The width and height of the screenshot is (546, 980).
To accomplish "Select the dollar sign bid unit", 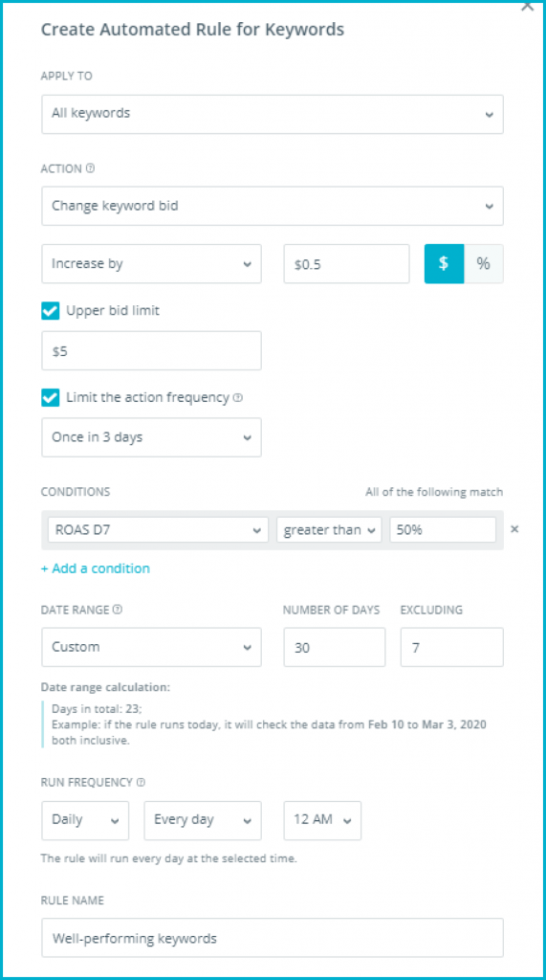I will tap(445, 264).
